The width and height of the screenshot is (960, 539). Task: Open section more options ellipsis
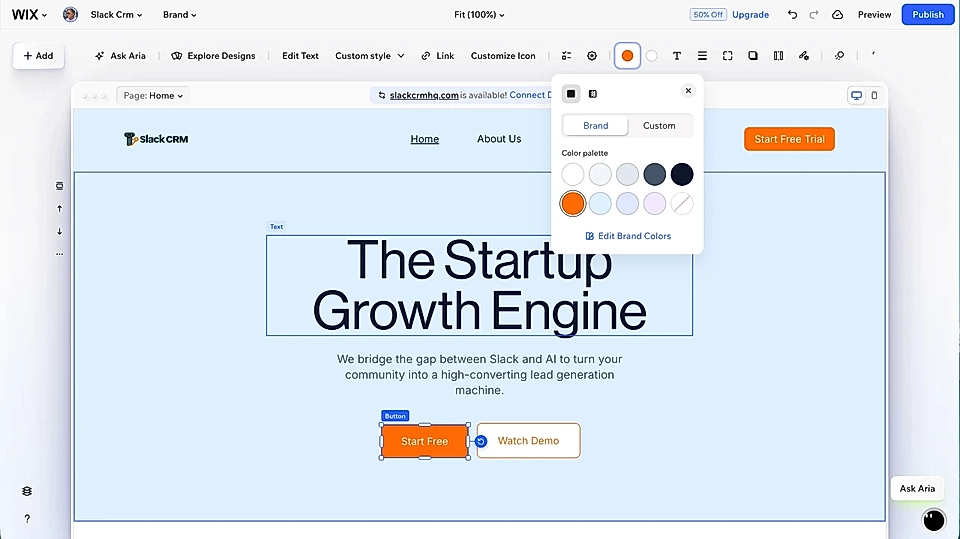(x=59, y=254)
